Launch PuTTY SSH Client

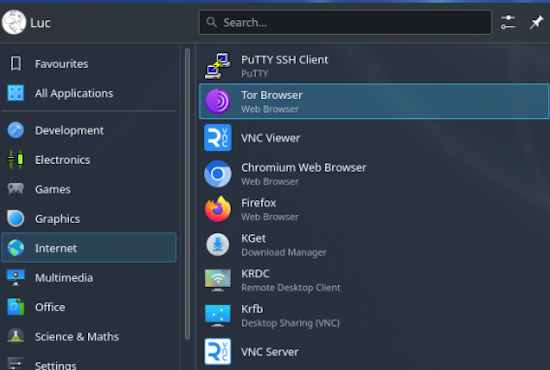point(374,66)
